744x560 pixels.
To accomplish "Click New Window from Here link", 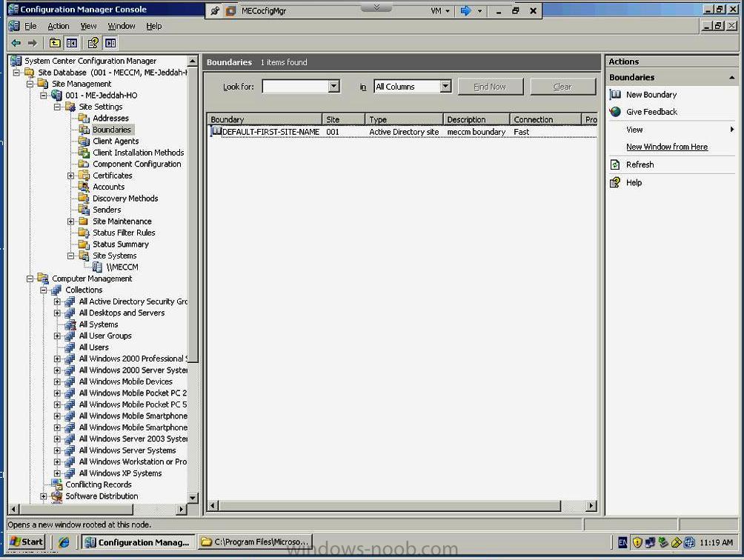I will [667, 147].
